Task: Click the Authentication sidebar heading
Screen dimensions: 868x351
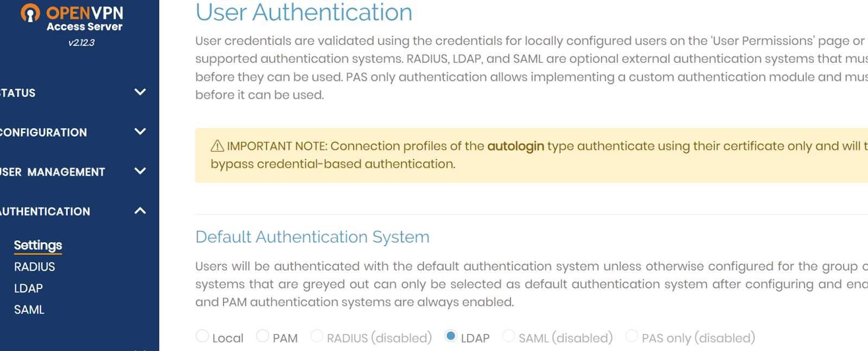Action: 45,212
